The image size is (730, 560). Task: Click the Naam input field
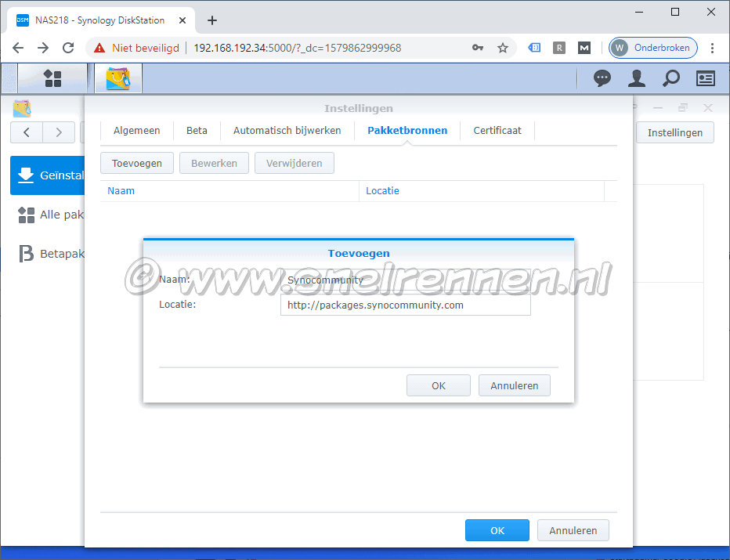(406, 280)
